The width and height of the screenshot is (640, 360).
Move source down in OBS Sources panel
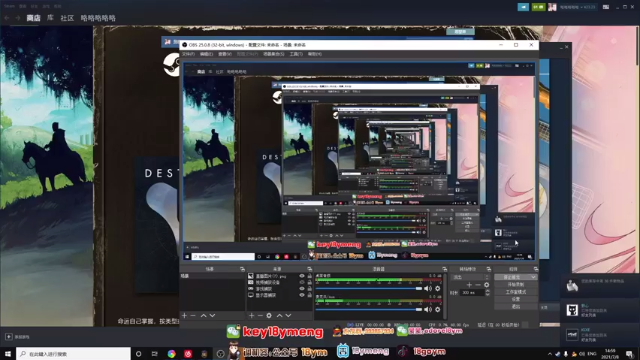[288, 316]
